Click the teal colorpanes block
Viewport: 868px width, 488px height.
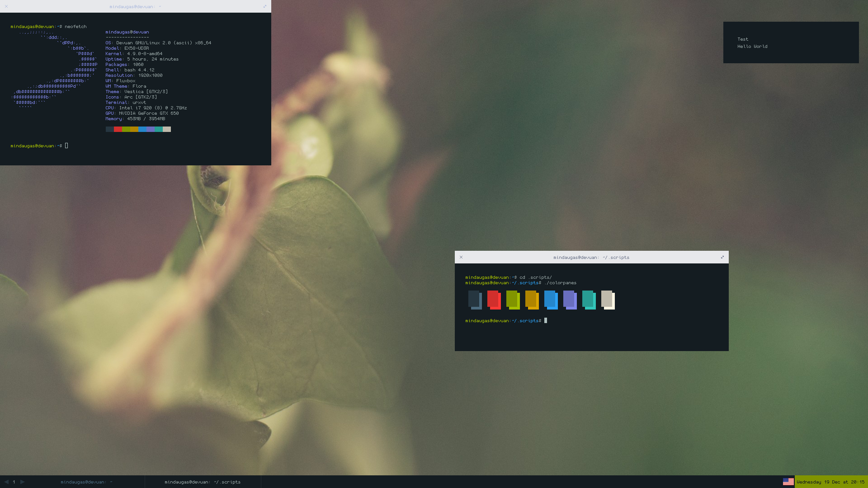pyautogui.click(x=589, y=300)
